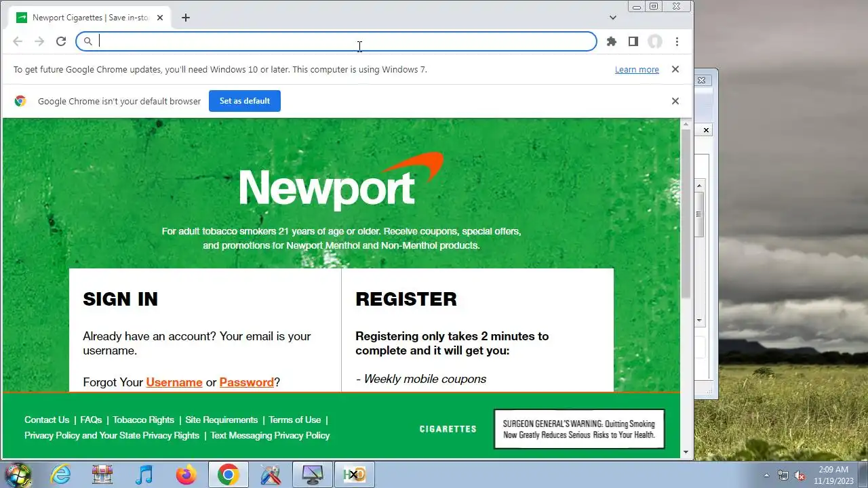
Task: Switch to Chrome on the taskbar
Action: 228,474
